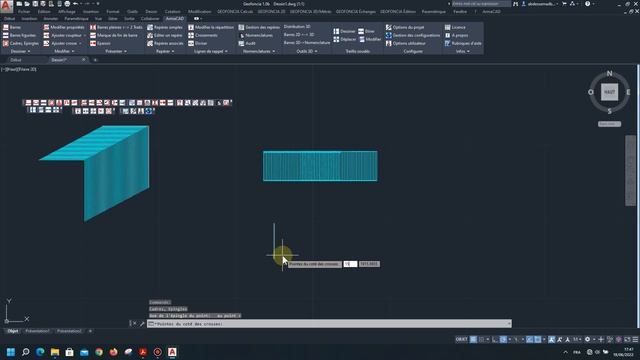Open Google Chrome from the taskbar
The image size is (640, 360).
(x=99, y=352)
